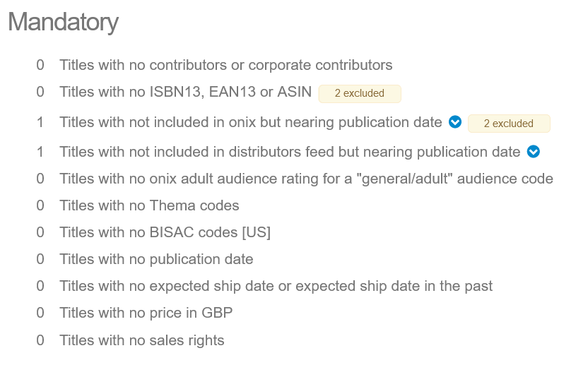Screen dimensions: 588x377
Task: Open titles with no onix adult audience rating
Action: click(x=306, y=179)
